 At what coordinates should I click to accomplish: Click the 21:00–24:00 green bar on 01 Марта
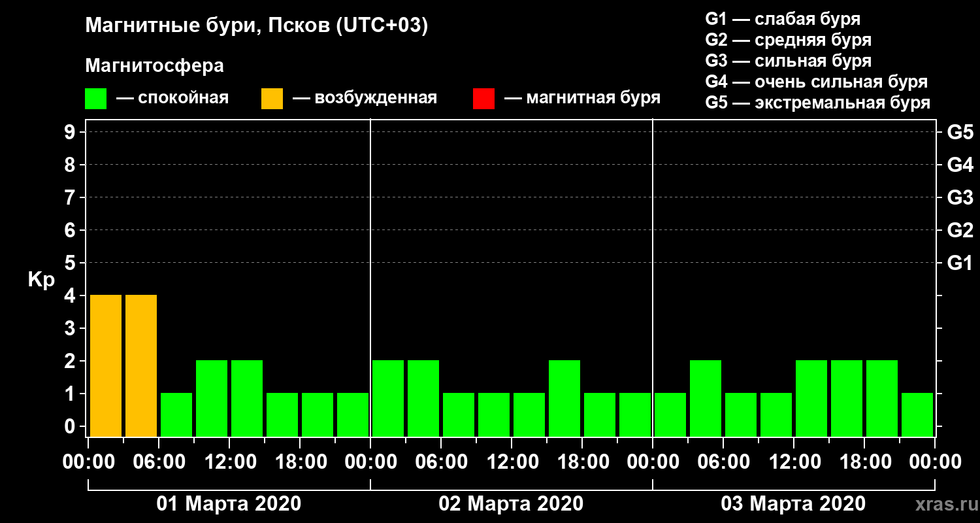coord(353,414)
